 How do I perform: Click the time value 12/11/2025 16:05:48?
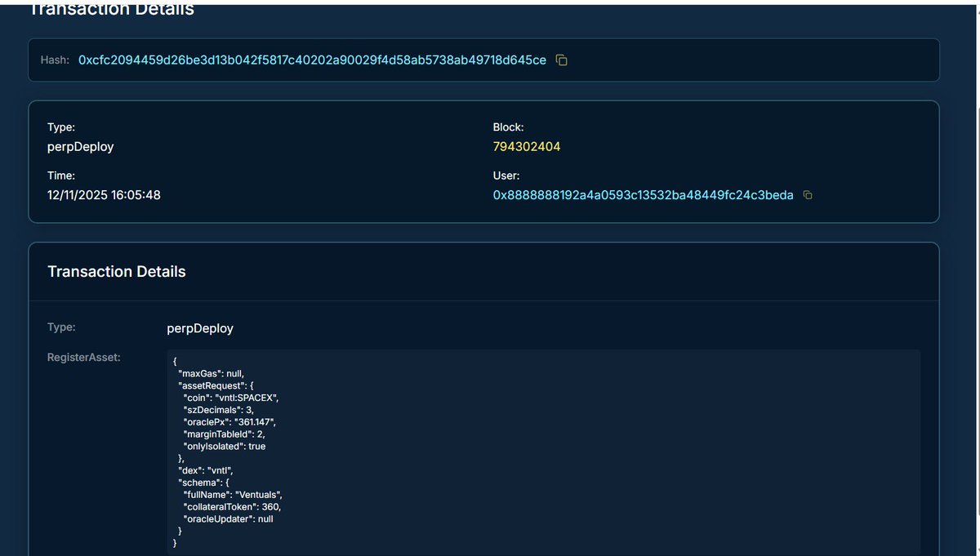[104, 195]
